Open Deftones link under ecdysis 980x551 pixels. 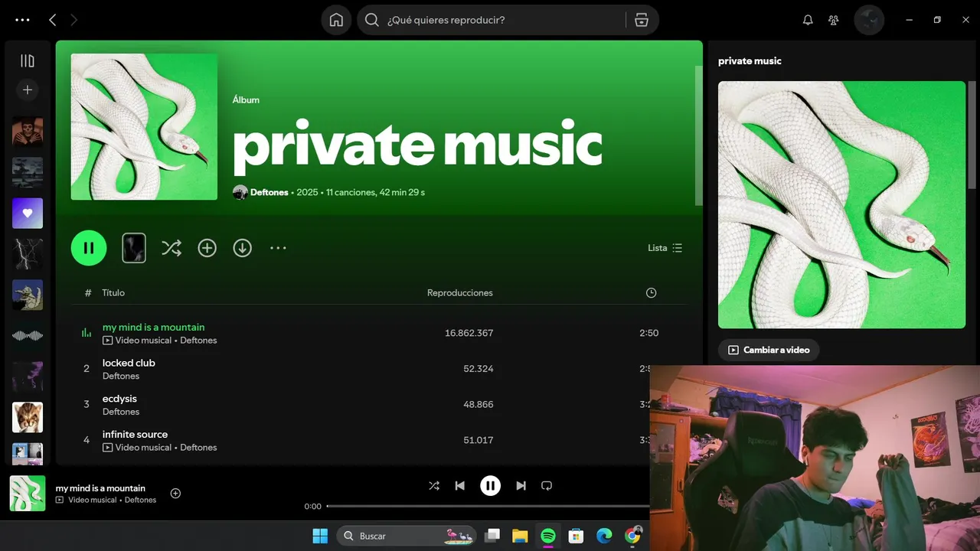click(x=121, y=412)
